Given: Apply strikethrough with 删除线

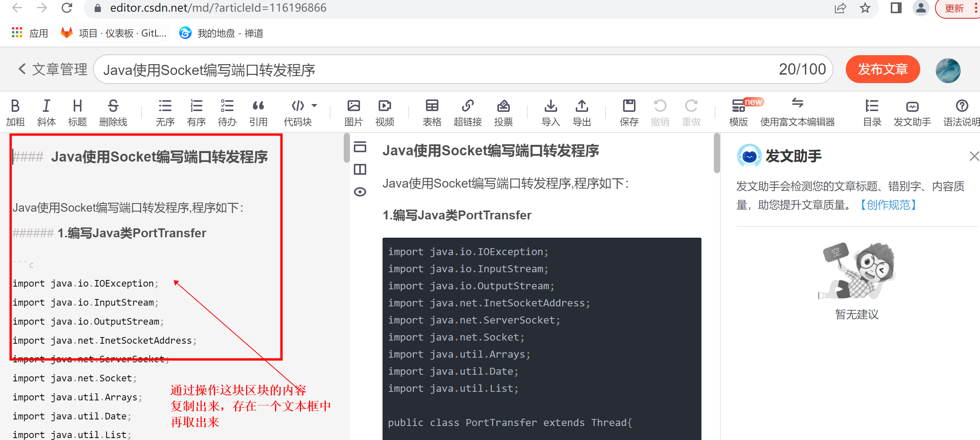Looking at the screenshot, I should click(113, 113).
